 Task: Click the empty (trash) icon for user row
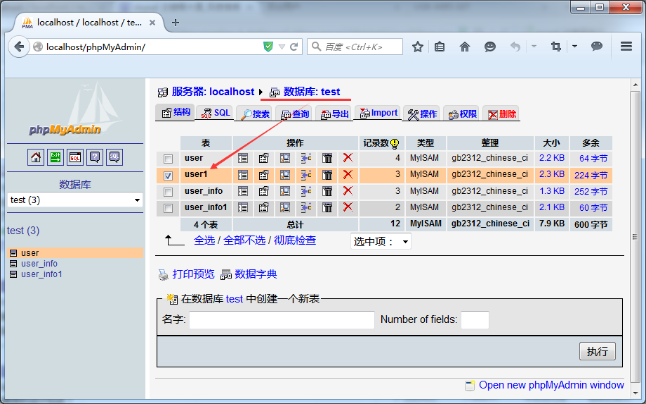pyautogui.click(x=327, y=158)
